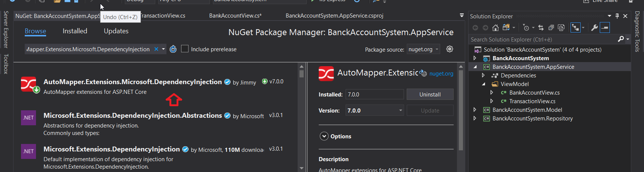Click the Solution 'BanckAccountSystem' icon
The image size is (644, 172).
coord(478,50)
